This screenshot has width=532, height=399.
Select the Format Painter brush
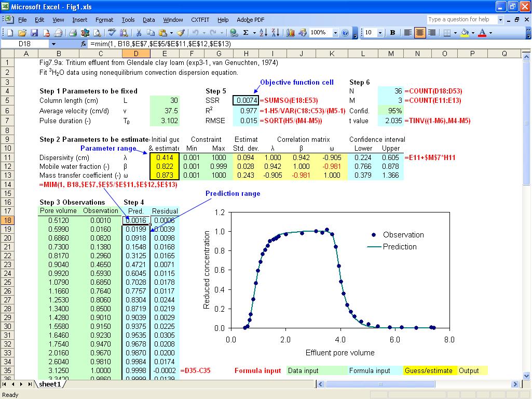180,33
